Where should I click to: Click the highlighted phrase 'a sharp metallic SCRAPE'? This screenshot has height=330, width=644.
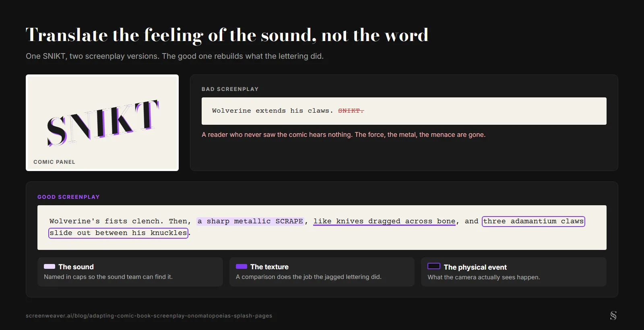[250, 221]
